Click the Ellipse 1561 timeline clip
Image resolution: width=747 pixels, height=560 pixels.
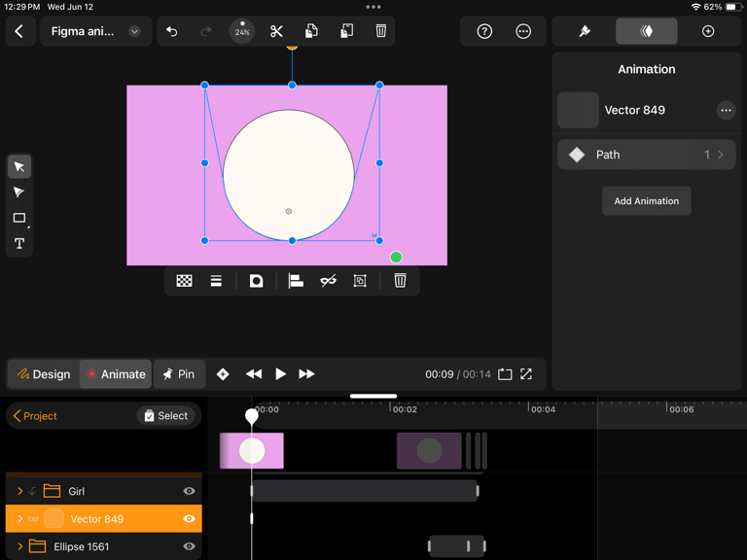point(457,546)
